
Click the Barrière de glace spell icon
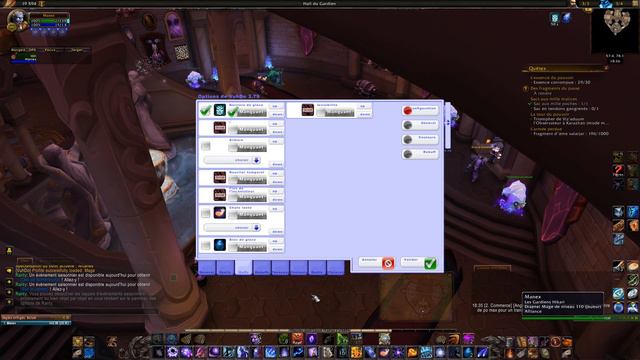click(x=220, y=110)
